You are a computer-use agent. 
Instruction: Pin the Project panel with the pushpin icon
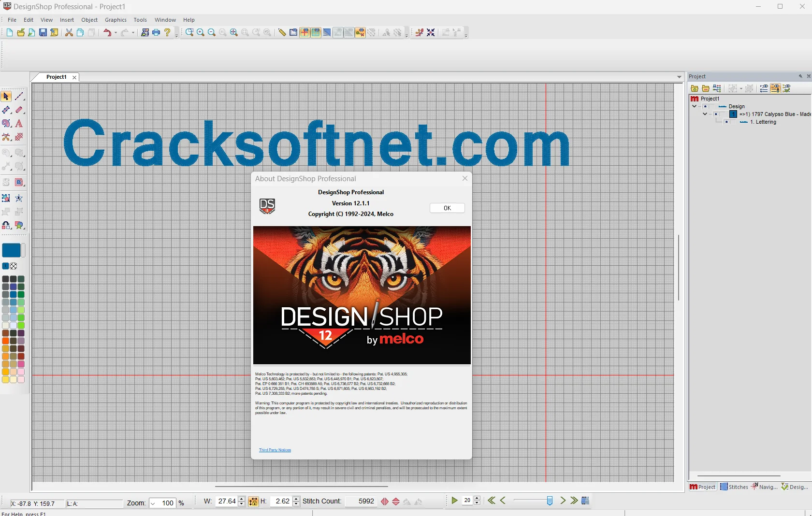(800, 76)
